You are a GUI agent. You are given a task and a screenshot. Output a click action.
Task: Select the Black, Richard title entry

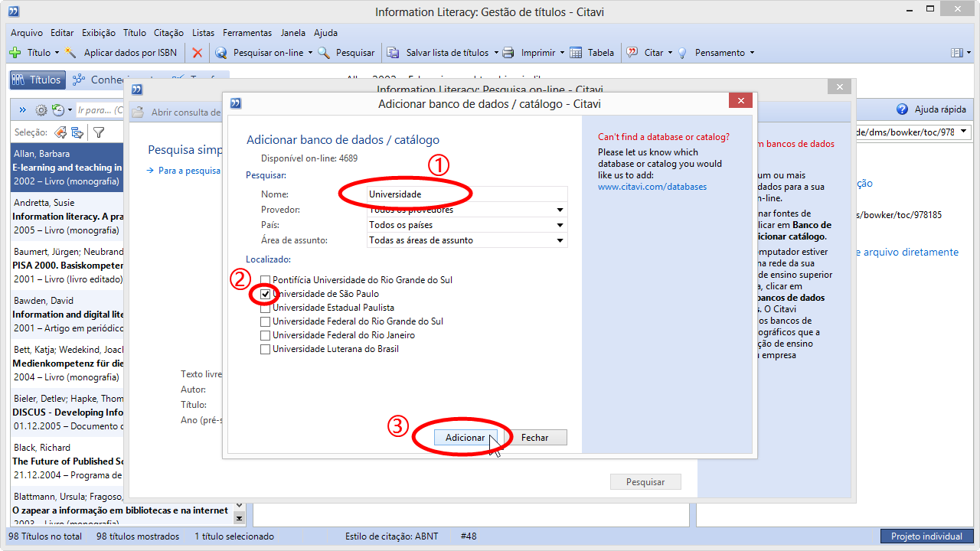click(67, 461)
